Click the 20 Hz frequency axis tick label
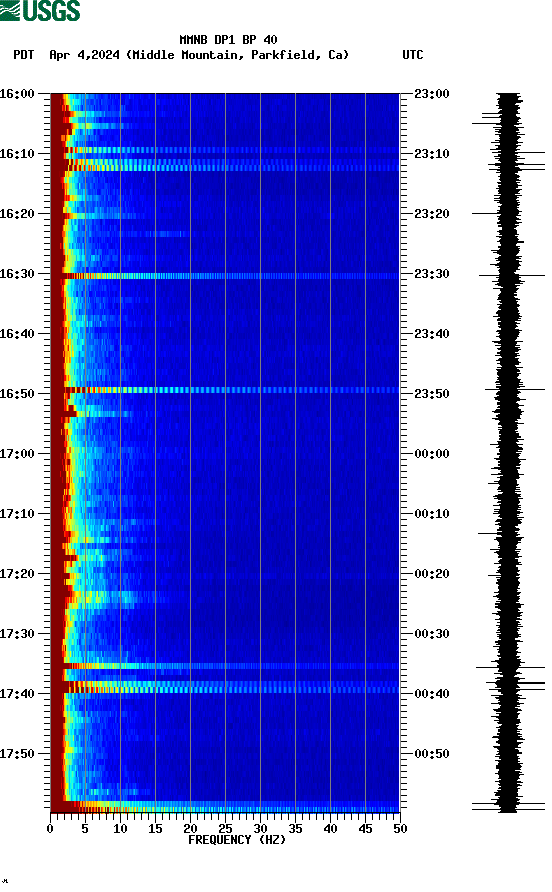Screen dimensions: 552x892 [190, 829]
